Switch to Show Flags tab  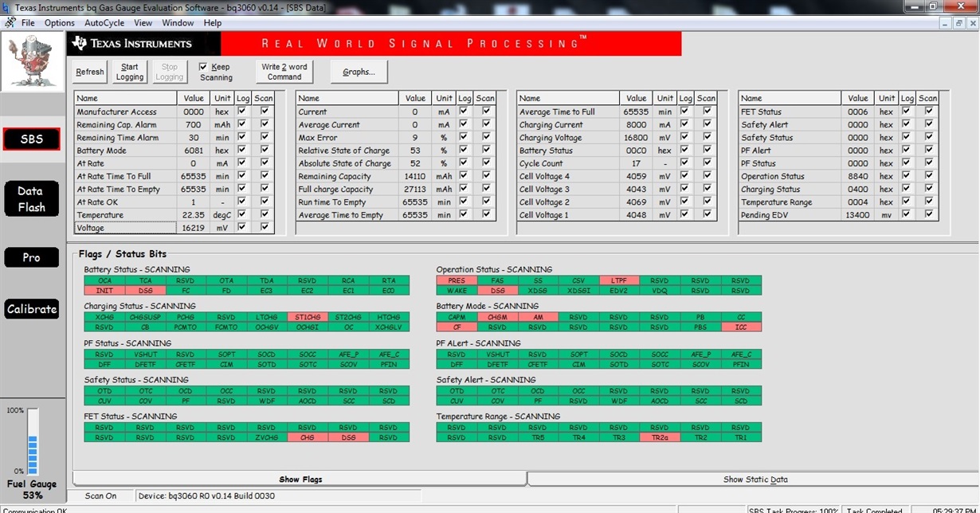point(300,479)
